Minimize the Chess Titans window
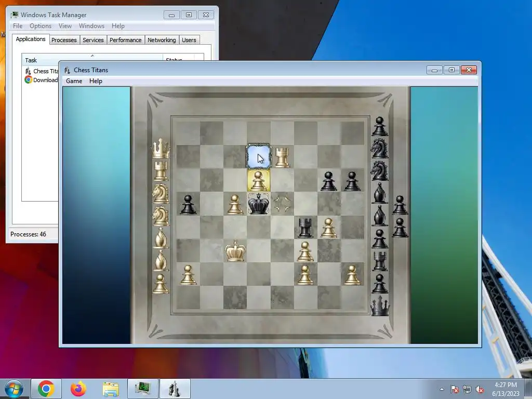Viewport: 532px width, 399px height. pos(434,70)
